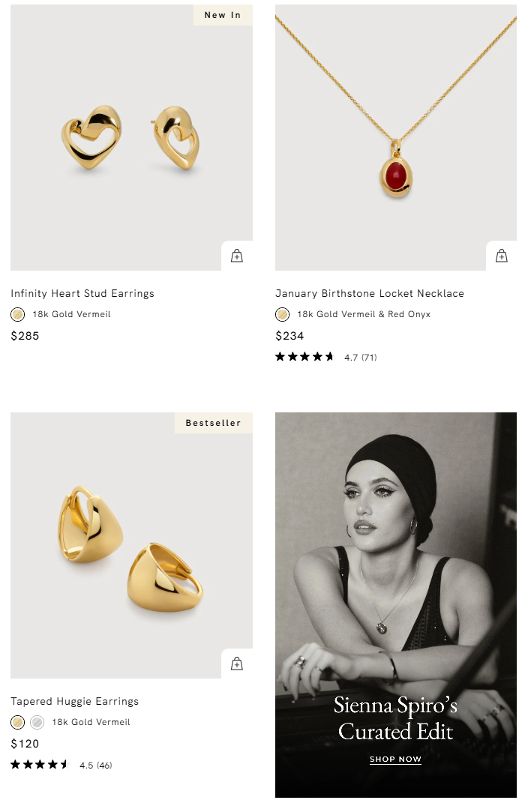Quick-add Infinity Heart Stud Earrings to bag
The width and height of the screenshot is (522, 812).
click(237, 256)
